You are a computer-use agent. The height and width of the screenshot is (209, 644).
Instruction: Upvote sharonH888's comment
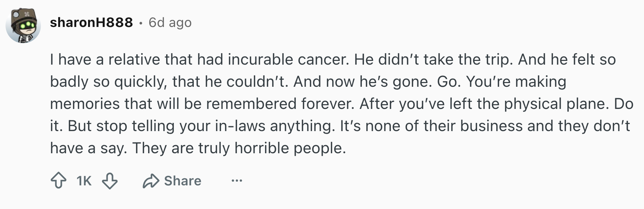click(x=58, y=181)
